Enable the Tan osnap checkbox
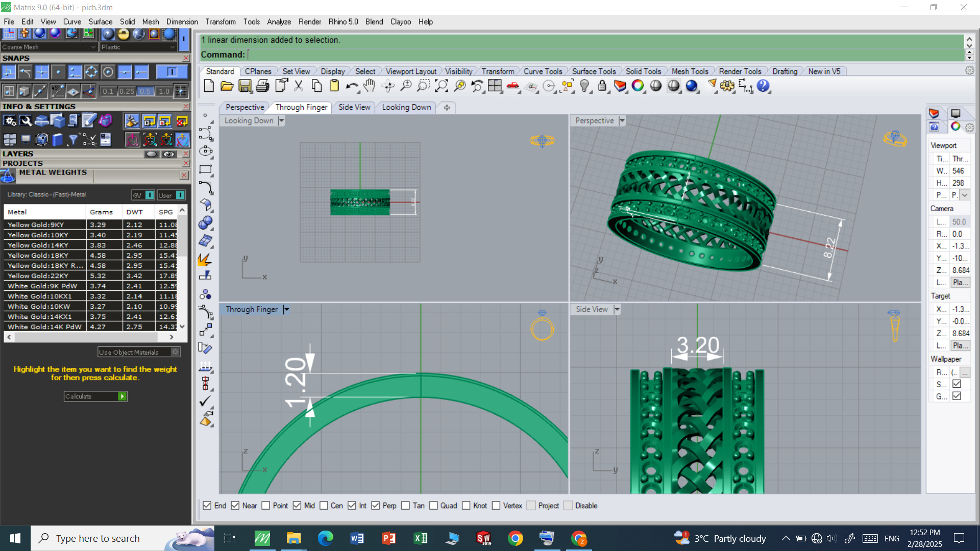 [405, 506]
